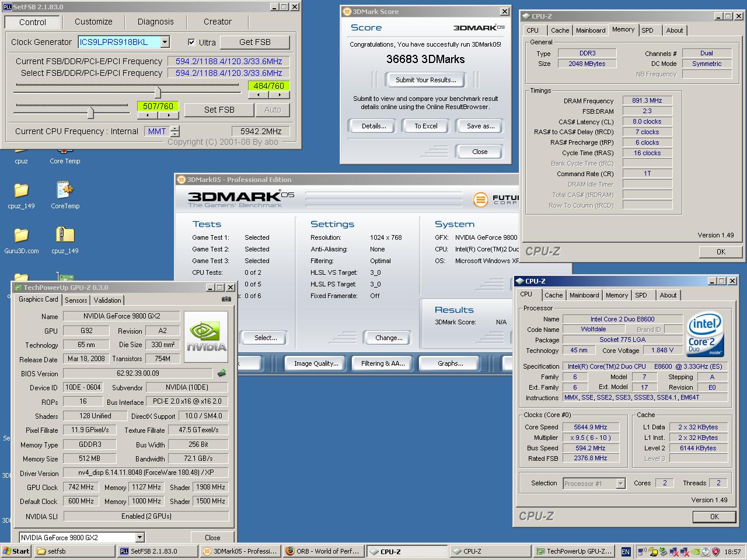Click the upper FSB slider thumb
Image resolution: width=747 pixels, height=560 pixels.
[158, 92]
